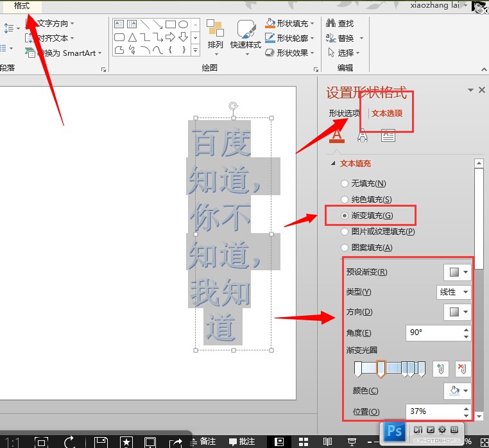The height and width of the screenshot is (448, 489).
Task: Switch to the 形状选项 tab
Action: 344,113
